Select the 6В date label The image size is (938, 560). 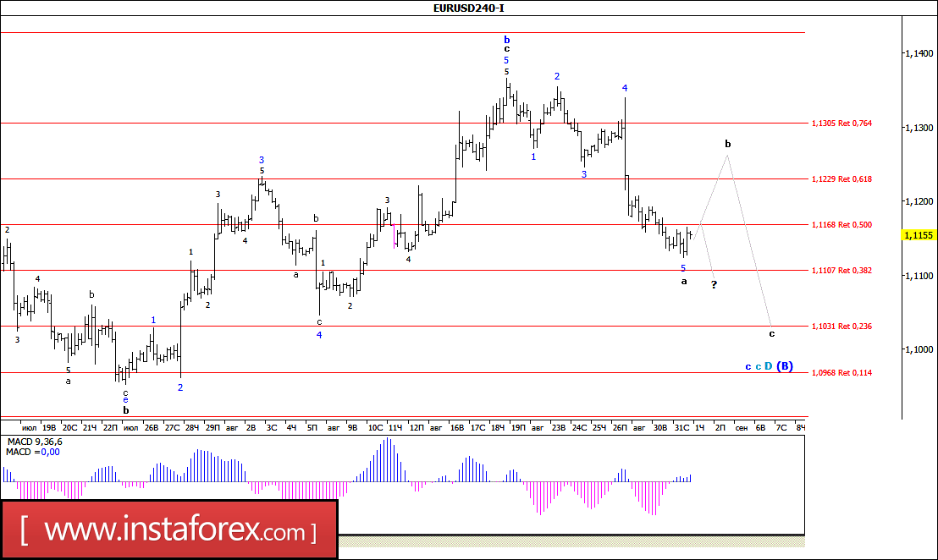tap(760, 428)
